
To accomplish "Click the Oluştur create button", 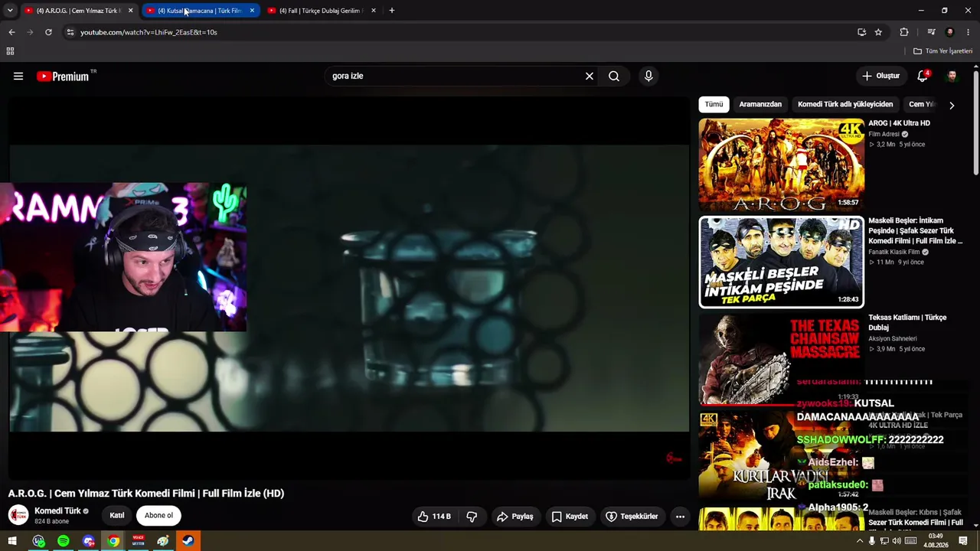I will click(880, 76).
